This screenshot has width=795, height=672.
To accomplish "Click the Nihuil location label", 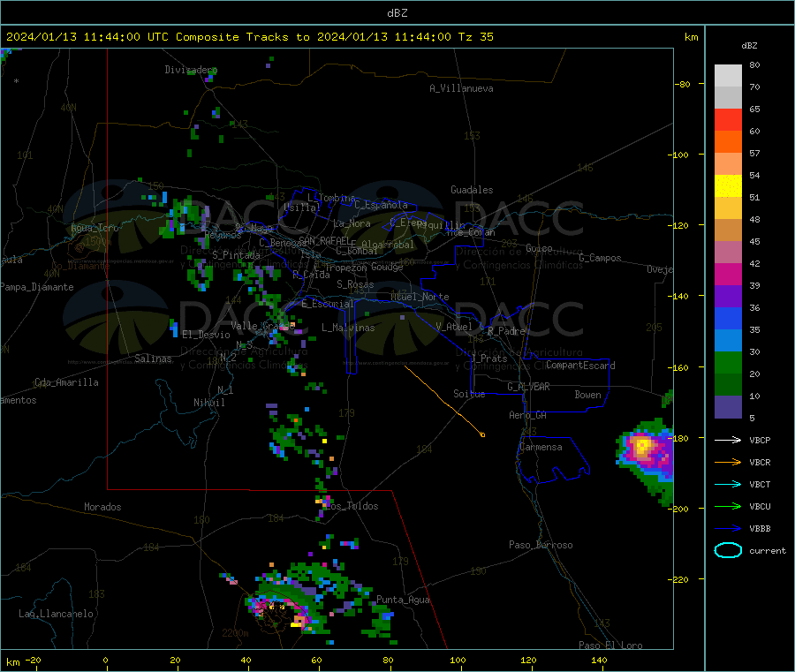I will tap(208, 403).
